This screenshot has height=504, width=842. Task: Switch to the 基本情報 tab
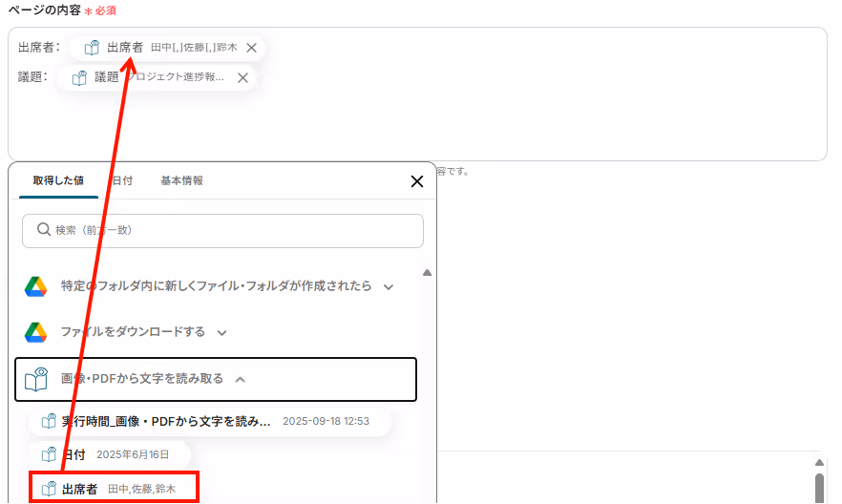click(182, 180)
